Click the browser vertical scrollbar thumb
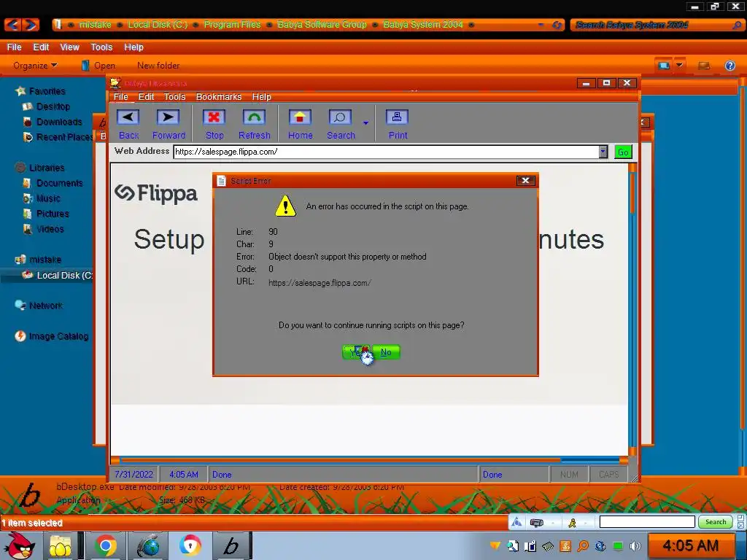 click(632, 192)
